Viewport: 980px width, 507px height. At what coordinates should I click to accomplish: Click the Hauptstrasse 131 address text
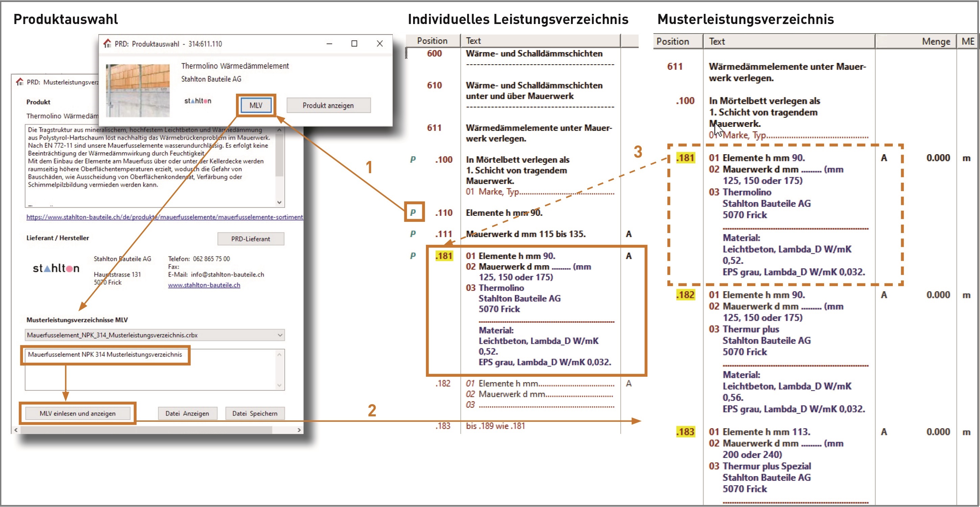point(117,274)
